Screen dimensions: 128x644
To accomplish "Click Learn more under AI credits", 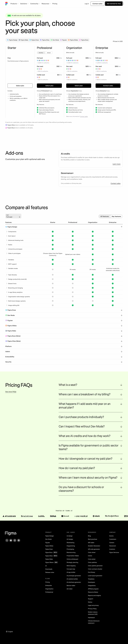I will point(116,164).
